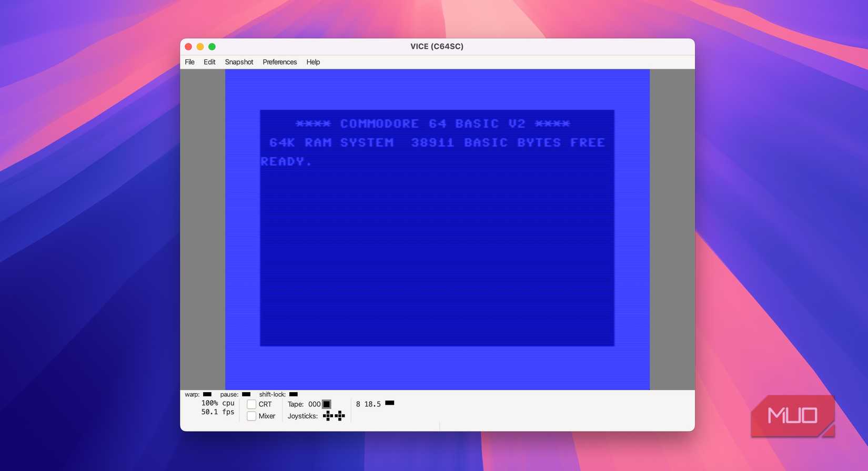The image size is (868, 471).
Task: Click the READY. prompt in the emulator screen
Action: [287, 161]
